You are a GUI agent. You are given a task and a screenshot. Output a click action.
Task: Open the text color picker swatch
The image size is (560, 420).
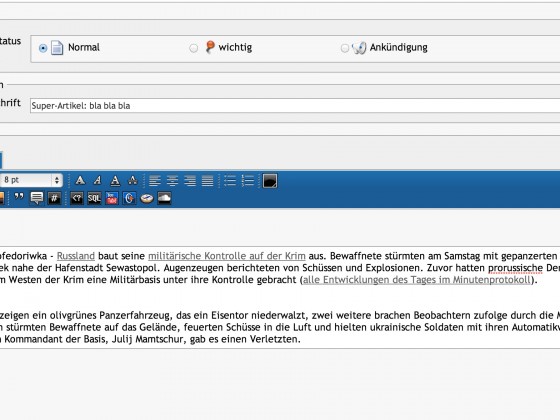(270, 181)
